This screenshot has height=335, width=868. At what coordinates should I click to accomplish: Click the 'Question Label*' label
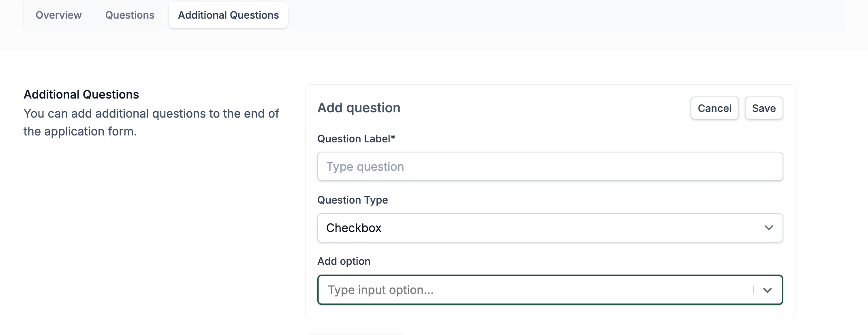(x=356, y=139)
